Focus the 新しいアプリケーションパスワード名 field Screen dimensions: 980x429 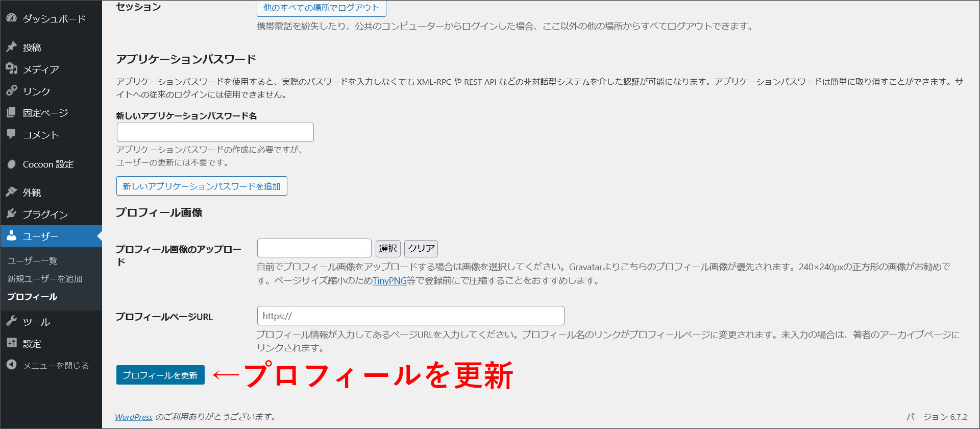(x=215, y=132)
